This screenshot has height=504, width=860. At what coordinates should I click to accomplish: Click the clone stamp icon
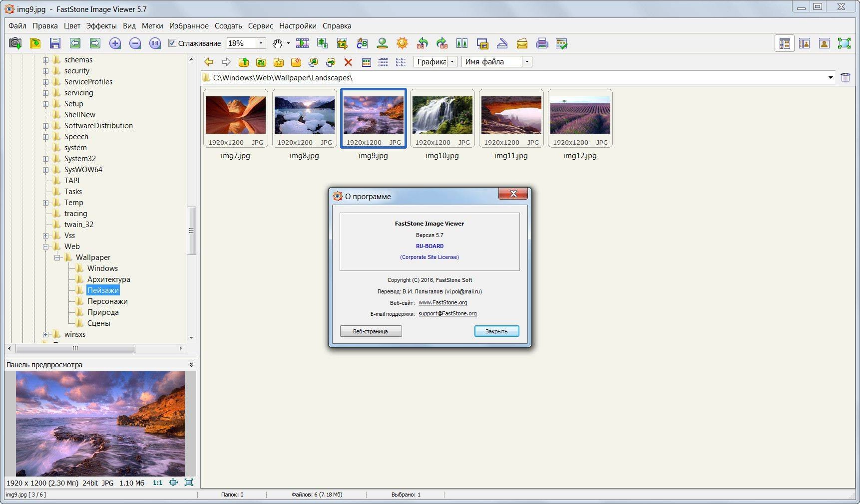click(x=382, y=43)
